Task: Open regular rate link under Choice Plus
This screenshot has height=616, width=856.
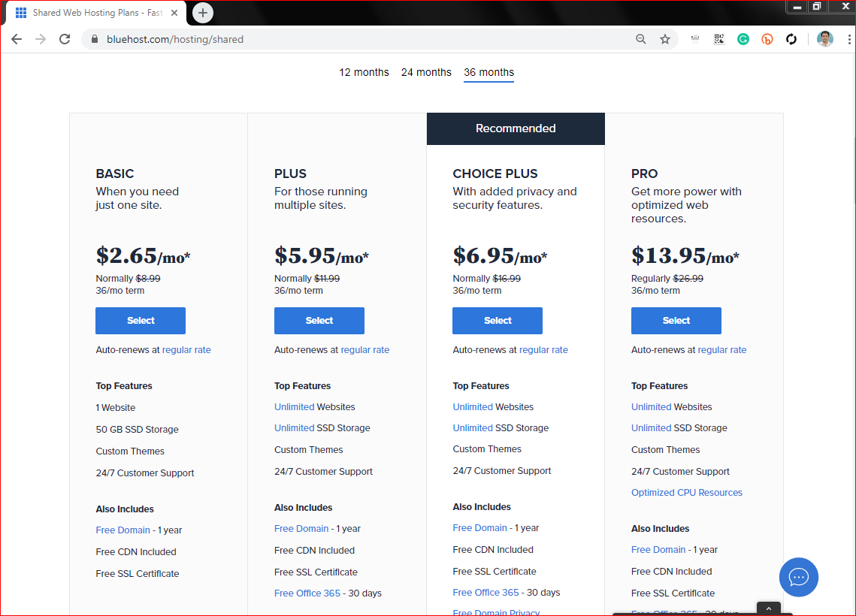Action: [543, 350]
